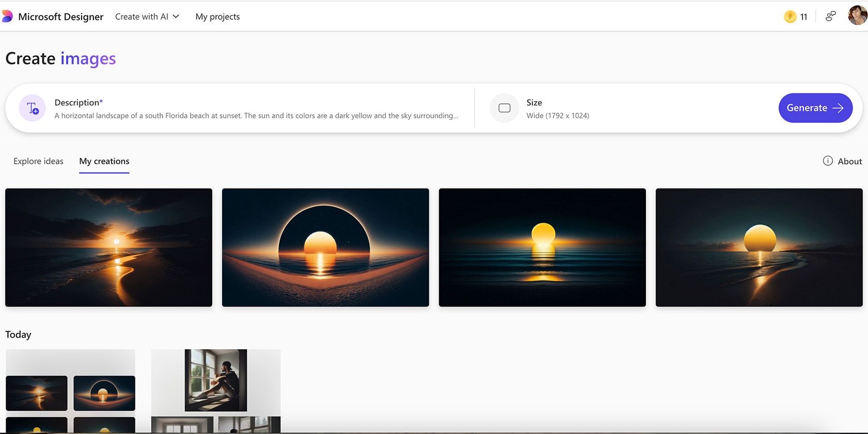Click the credit count 11
868x434 pixels.
click(803, 17)
